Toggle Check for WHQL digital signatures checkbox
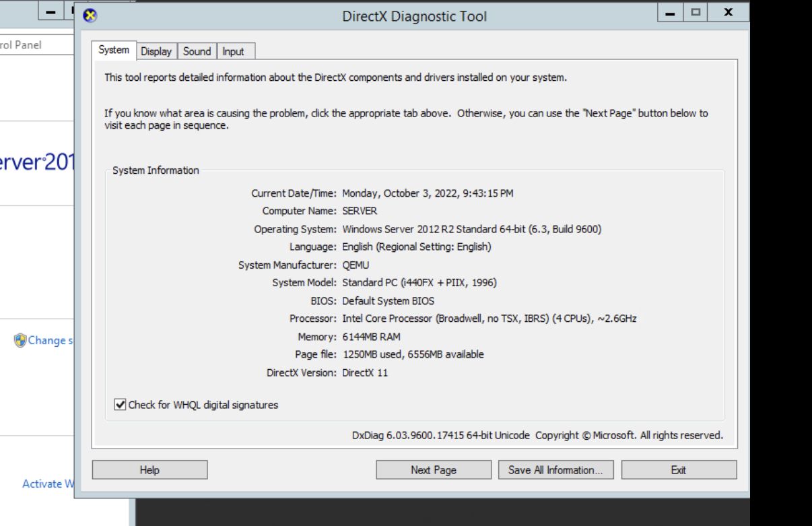812x526 pixels. (x=120, y=405)
